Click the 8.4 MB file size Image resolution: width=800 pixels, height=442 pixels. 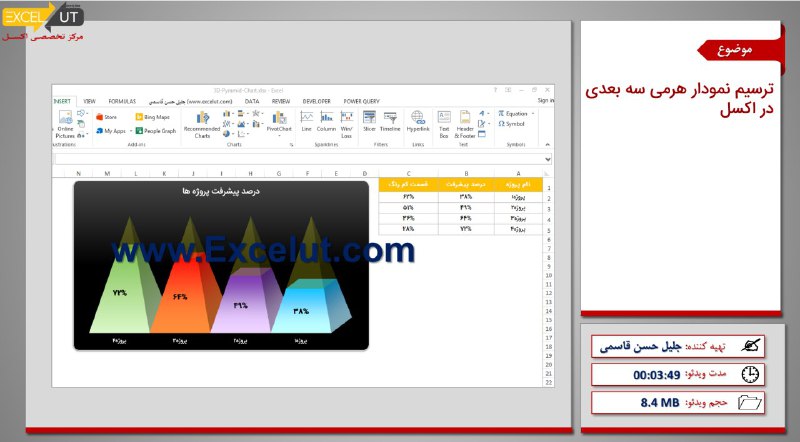click(660, 403)
